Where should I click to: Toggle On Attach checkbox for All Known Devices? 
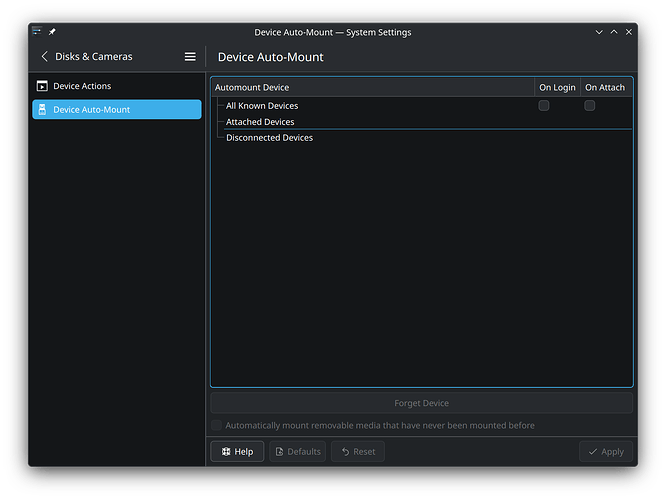pyautogui.click(x=590, y=105)
